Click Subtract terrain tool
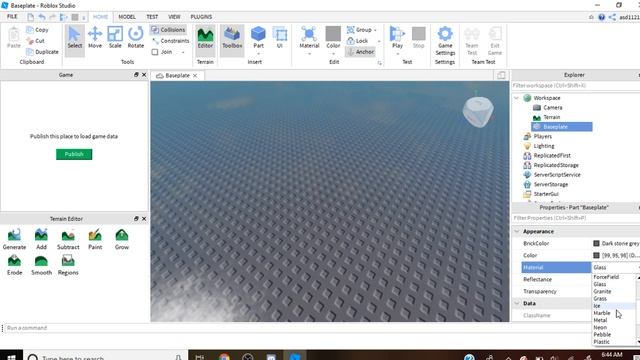 [x=68, y=239]
